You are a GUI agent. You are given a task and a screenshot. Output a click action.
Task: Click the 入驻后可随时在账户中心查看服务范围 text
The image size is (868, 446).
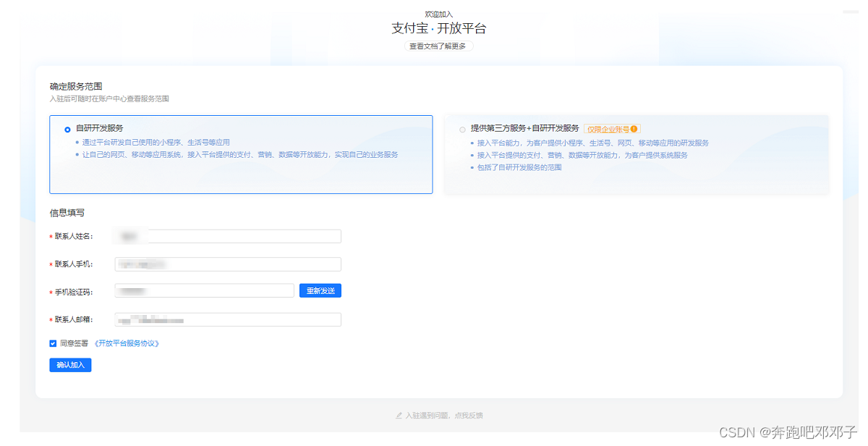point(109,98)
